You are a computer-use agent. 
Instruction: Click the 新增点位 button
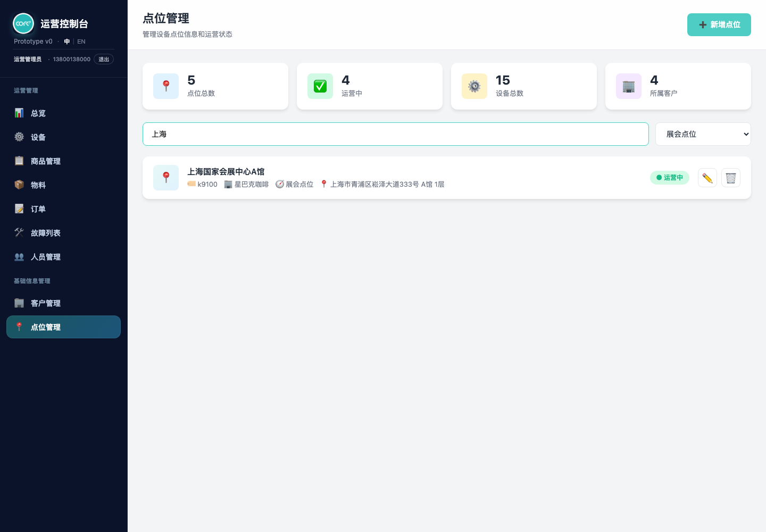pyautogui.click(x=719, y=25)
